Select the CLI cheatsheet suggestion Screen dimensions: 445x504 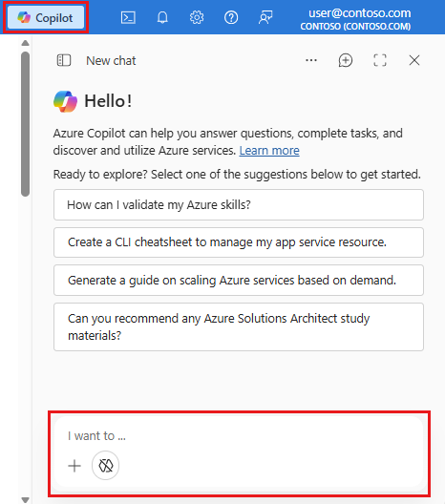pos(239,242)
